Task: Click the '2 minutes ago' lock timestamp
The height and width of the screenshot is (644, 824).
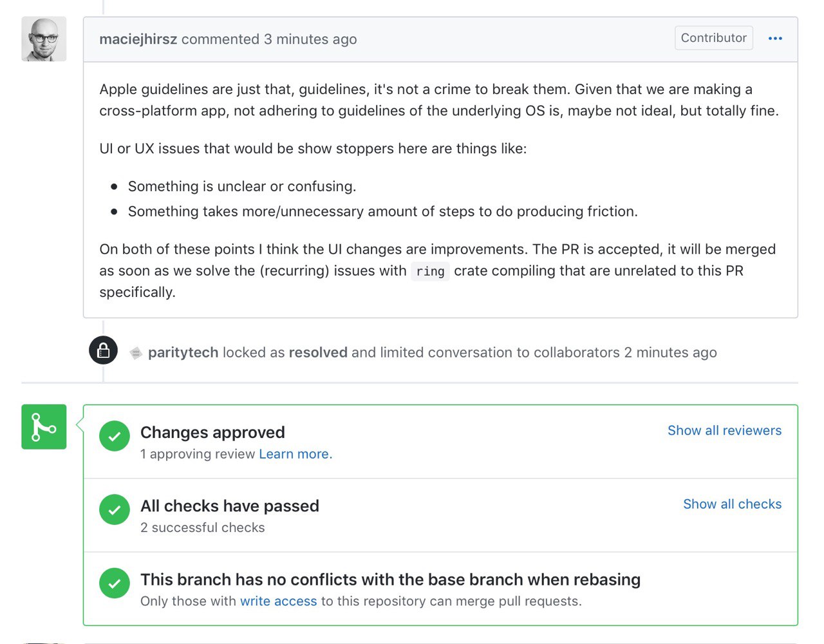Action: point(670,353)
